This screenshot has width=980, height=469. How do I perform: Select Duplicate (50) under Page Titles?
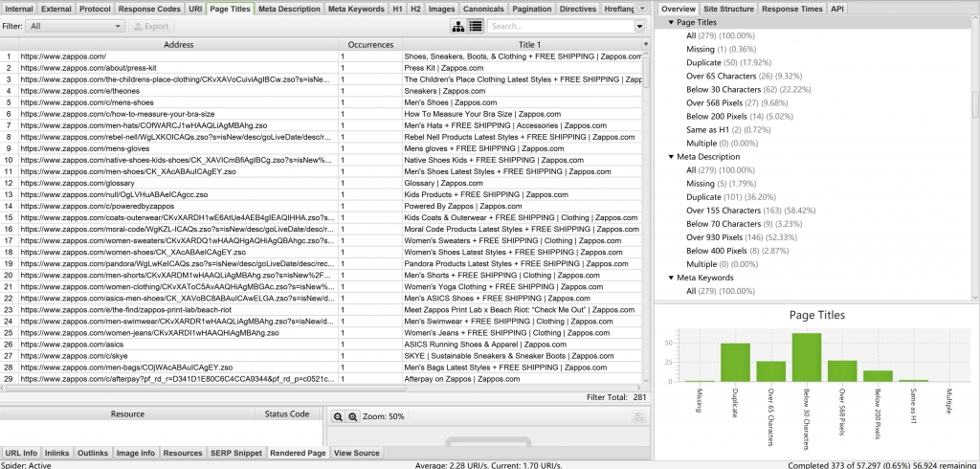(728, 62)
